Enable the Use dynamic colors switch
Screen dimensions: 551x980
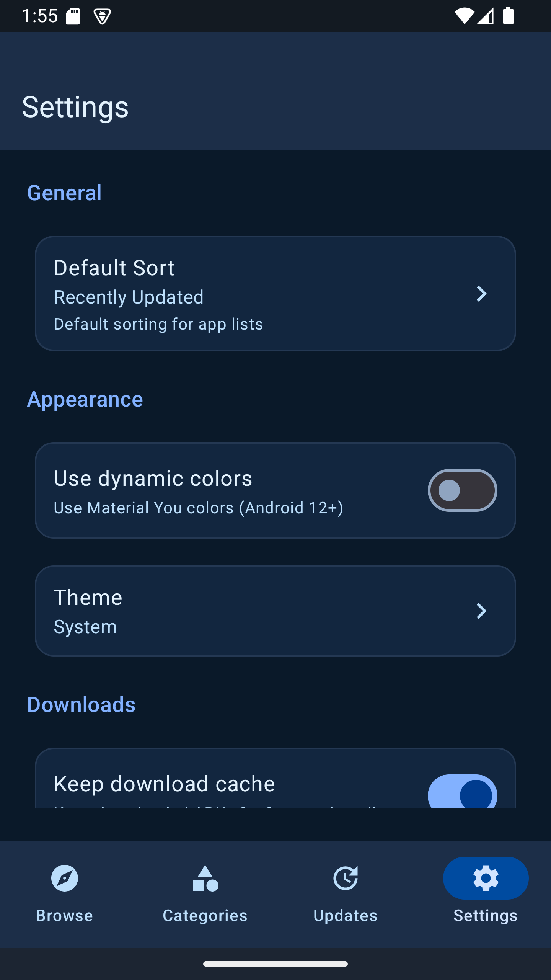coord(462,490)
